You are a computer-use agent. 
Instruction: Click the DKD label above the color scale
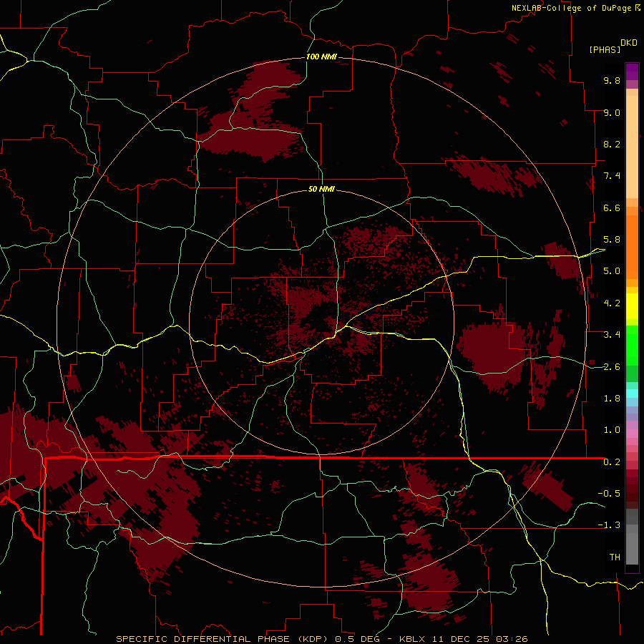tap(629, 43)
